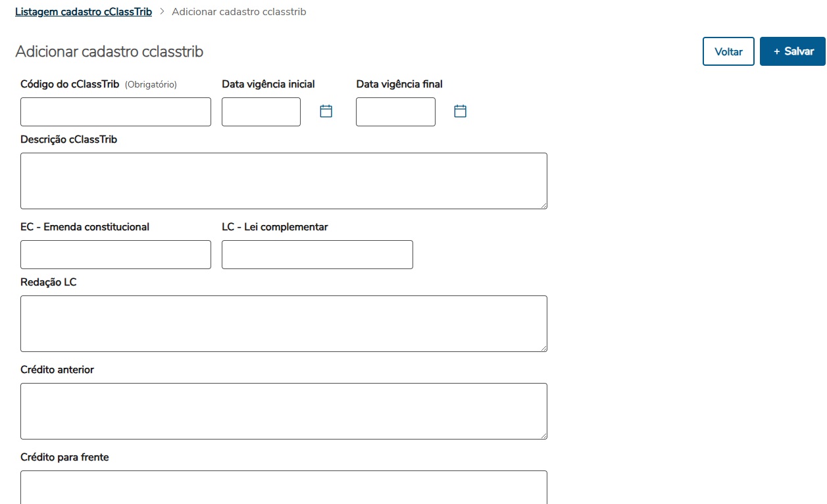Click the label 'LC - Lei complementar'
The width and height of the screenshot is (827, 504).
coord(275,227)
